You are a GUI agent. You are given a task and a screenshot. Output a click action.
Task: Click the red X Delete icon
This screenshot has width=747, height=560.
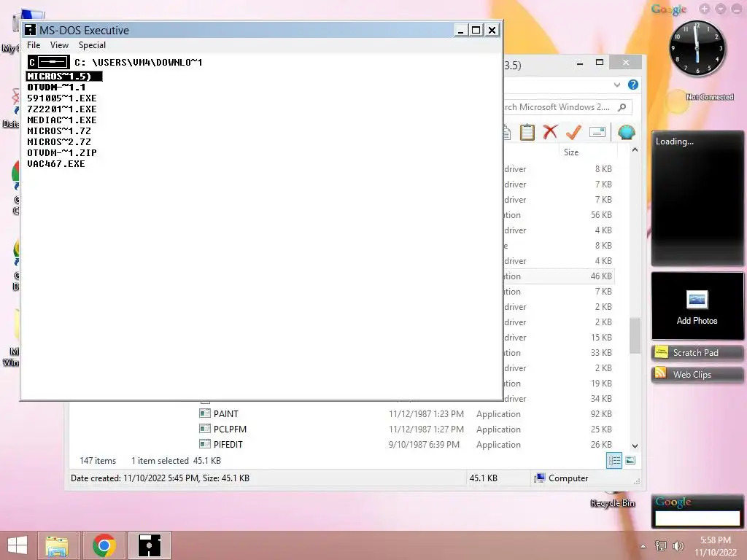[550, 132]
